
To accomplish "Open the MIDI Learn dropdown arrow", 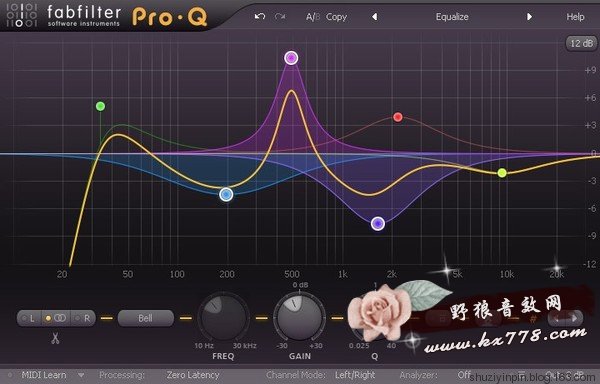I will [x=81, y=375].
